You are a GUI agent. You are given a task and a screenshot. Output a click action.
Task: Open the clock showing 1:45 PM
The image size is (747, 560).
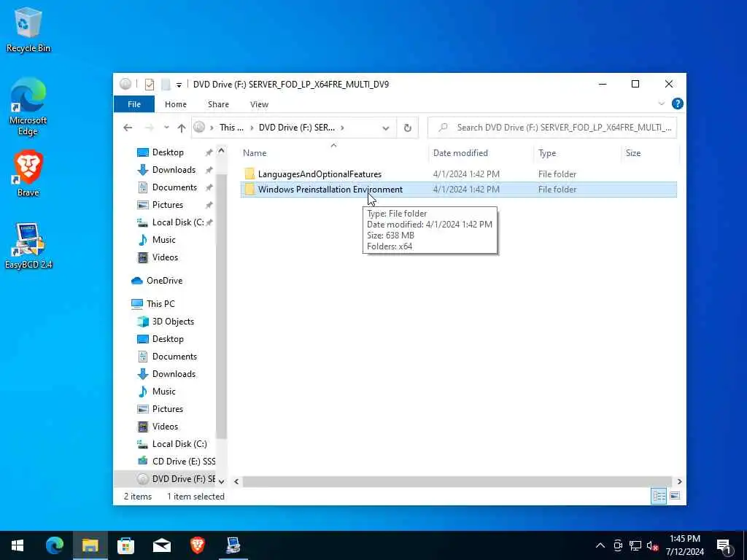(x=684, y=545)
